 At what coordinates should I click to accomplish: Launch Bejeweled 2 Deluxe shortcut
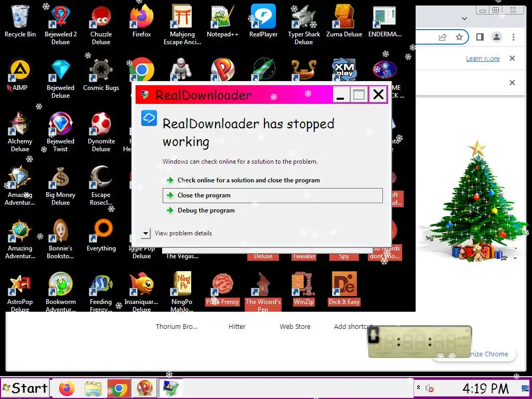tap(60, 24)
